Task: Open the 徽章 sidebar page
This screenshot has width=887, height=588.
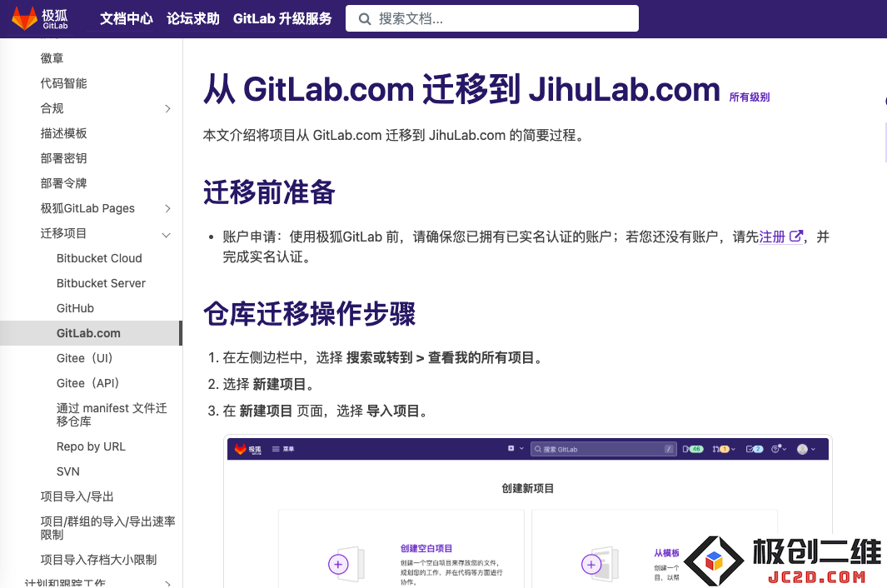Action: [52, 58]
